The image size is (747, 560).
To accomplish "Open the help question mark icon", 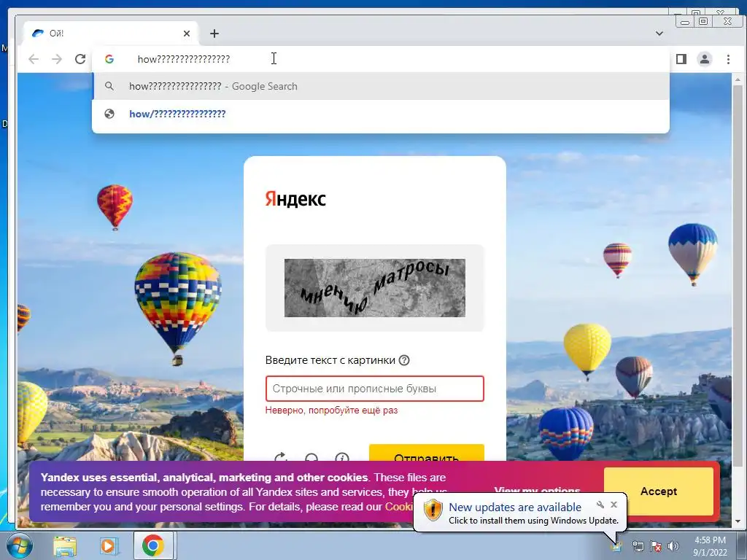I will coord(404,360).
